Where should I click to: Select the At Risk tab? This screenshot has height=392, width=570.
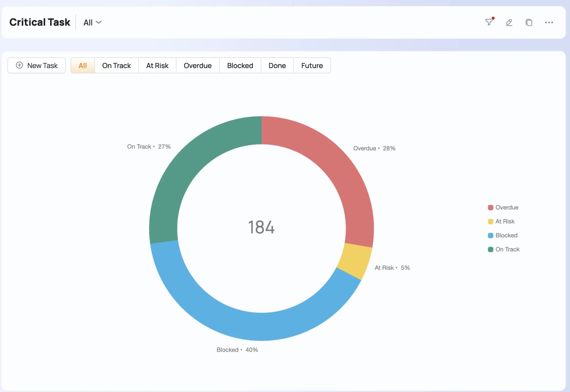(x=157, y=66)
